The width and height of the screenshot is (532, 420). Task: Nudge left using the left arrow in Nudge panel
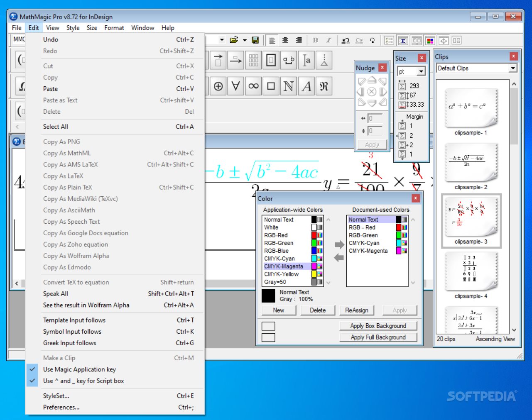coord(361,92)
